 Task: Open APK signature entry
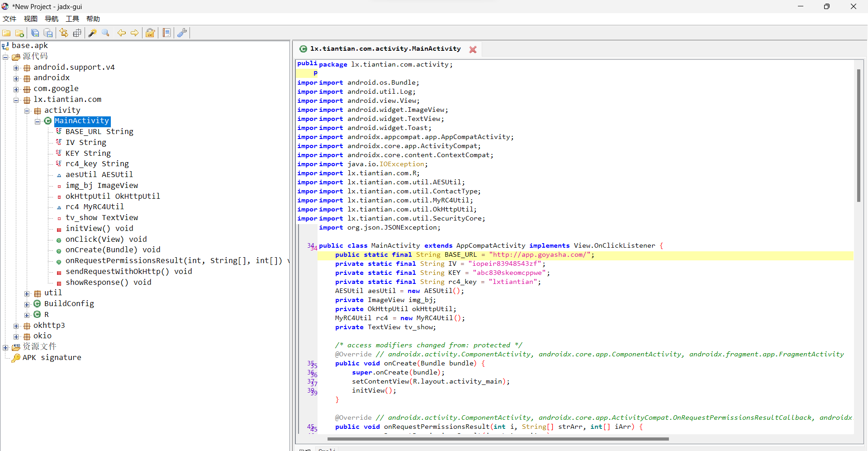pyautogui.click(x=52, y=358)
